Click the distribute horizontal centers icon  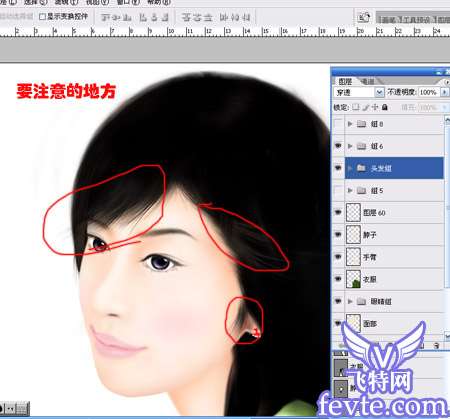[x=235, y=17]
